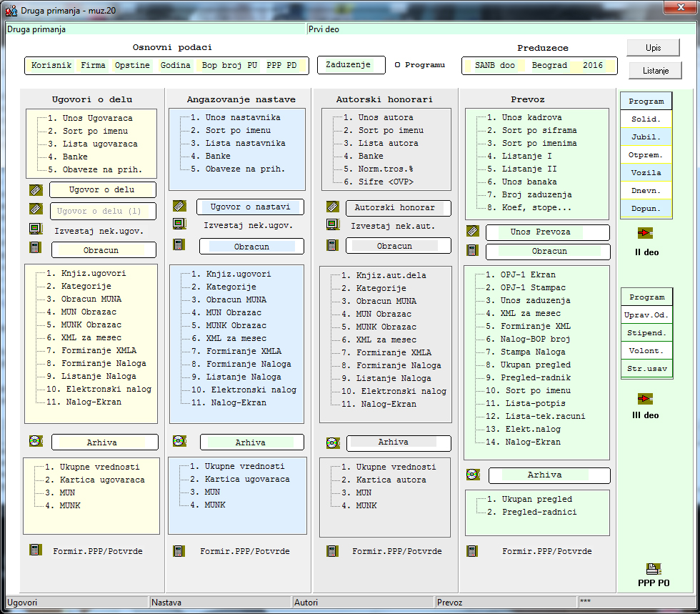Click '2016' year in Preduzece box
Image resolution: width=700 pixels, height=614 pixels.
point(593,65)
